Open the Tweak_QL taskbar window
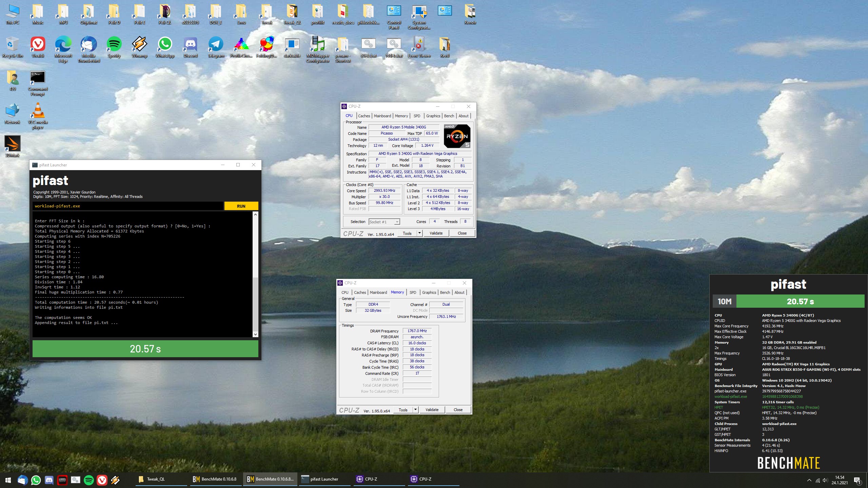The image size is (868, 488). point(161,479)
